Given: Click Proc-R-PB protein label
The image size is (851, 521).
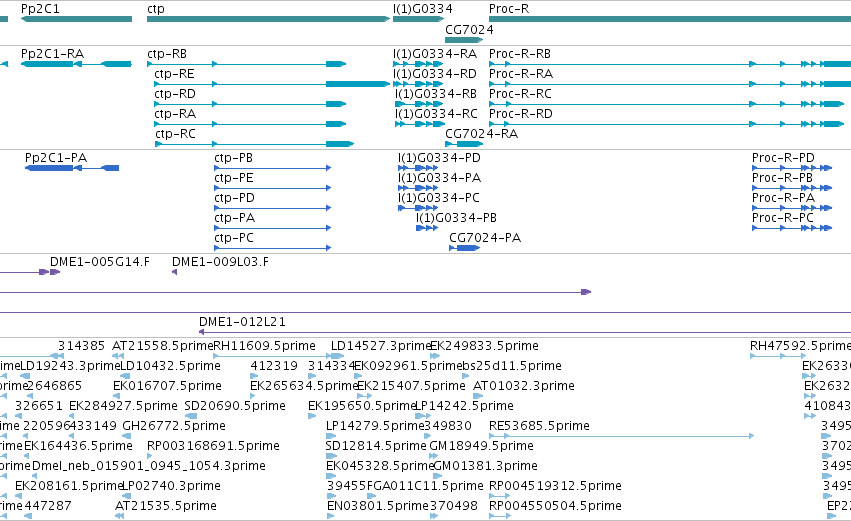Looking at the screenshot, I should click(x=782, y=178).
